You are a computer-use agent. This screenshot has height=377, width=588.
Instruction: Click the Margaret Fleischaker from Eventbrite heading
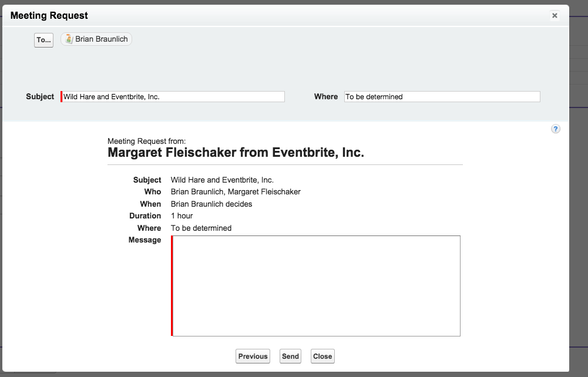(x=236, y=153)
